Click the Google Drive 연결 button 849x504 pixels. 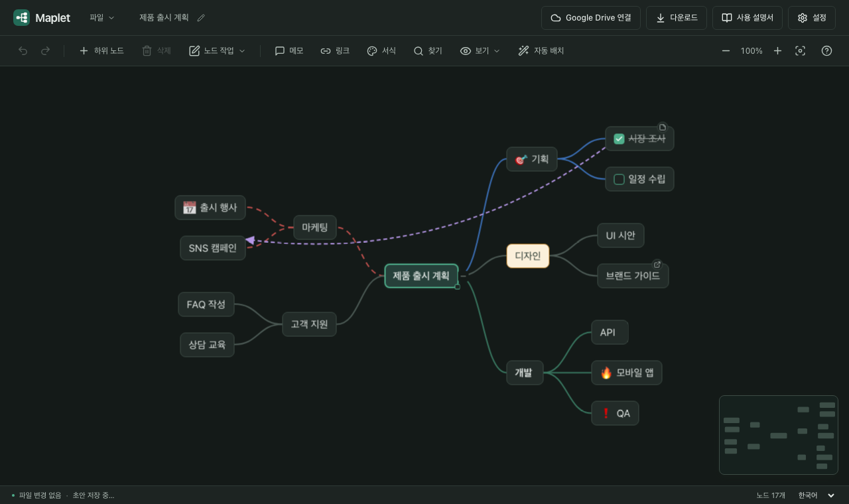point(591,18)
